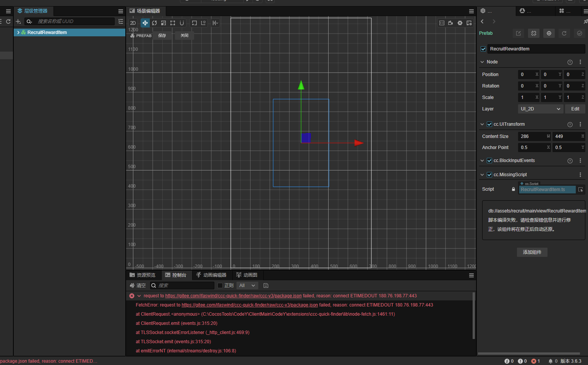Uncheck cc.BlockInputEvents component
This screenshot has width=588, height=365.
tap(489, 161)
